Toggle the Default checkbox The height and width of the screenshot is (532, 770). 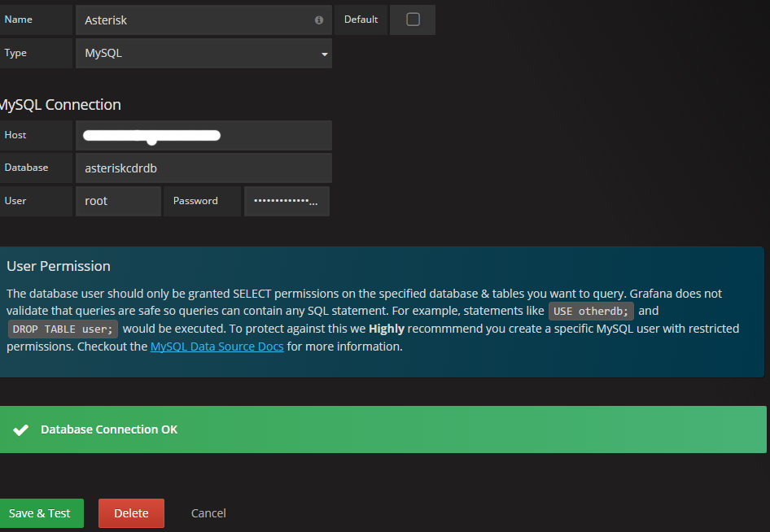point(413,20)
